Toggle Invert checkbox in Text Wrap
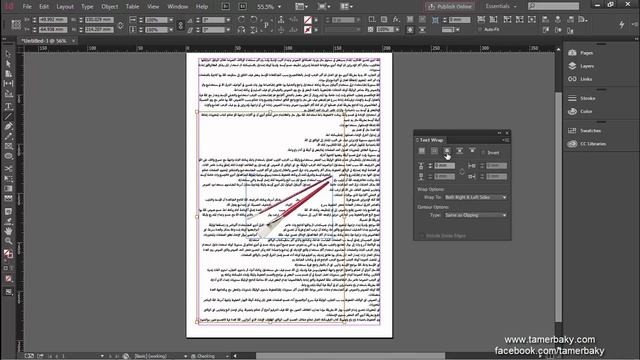Image resolution: width=640 pixels, height=360 pixels. coord(484,153)
